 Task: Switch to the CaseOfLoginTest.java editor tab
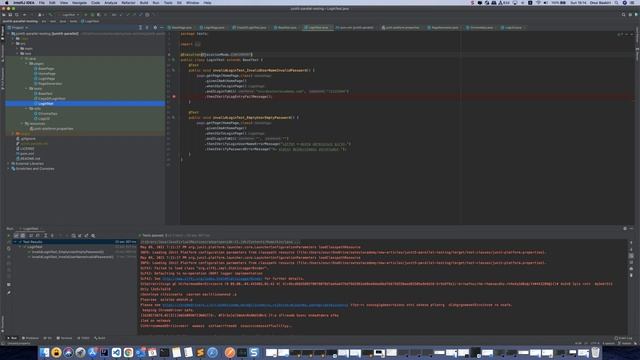249,28
